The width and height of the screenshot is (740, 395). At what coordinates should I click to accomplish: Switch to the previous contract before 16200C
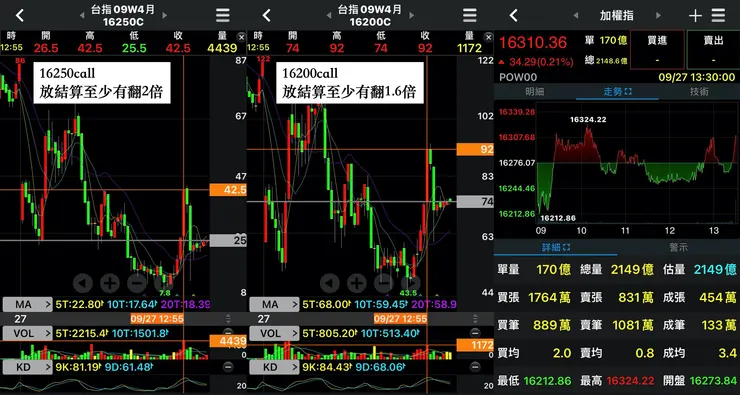pyautogui.click(x=329, y=16)
